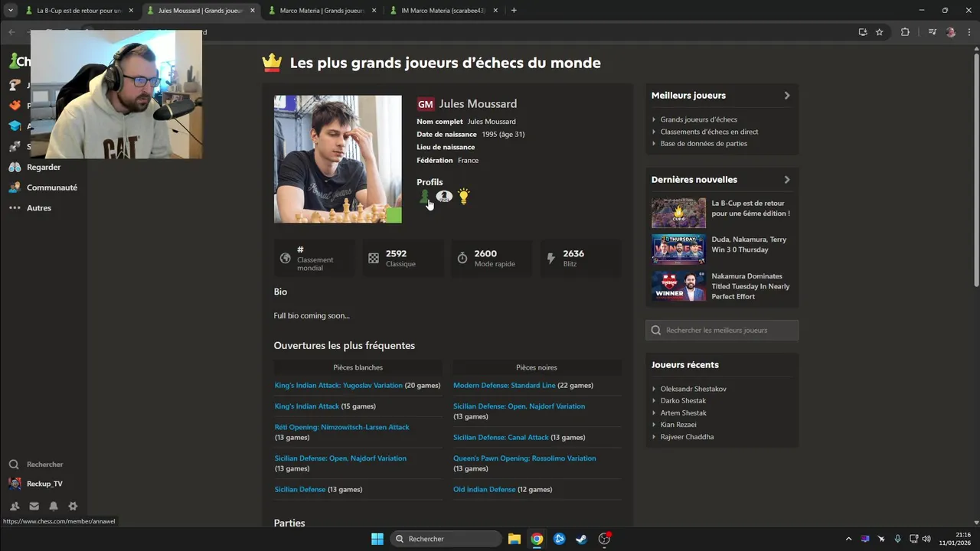Open notifications bell icon in sidebar
980x551 pixels.
54,506
